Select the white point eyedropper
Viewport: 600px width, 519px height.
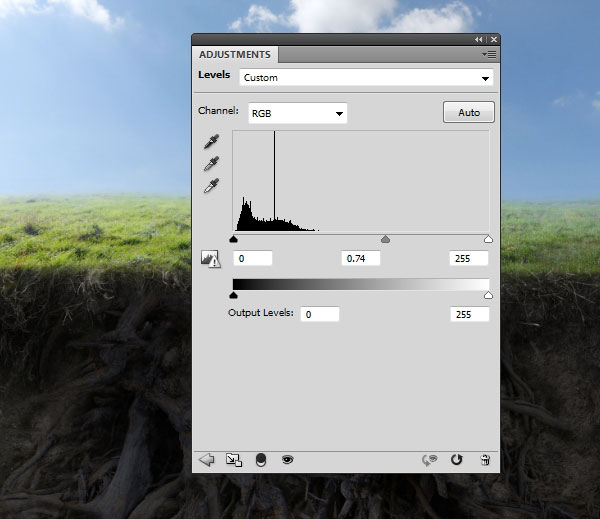click(211, 186)
